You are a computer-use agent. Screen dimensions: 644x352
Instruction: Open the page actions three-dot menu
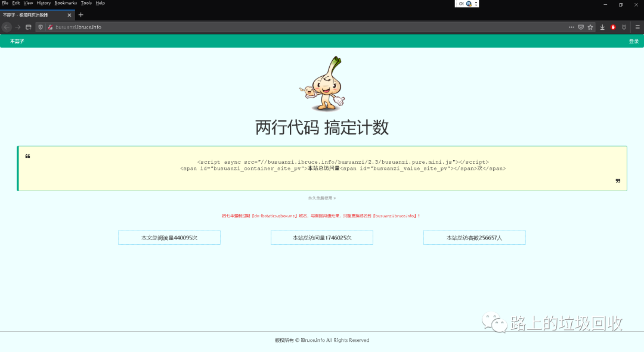tap(571, 27)
